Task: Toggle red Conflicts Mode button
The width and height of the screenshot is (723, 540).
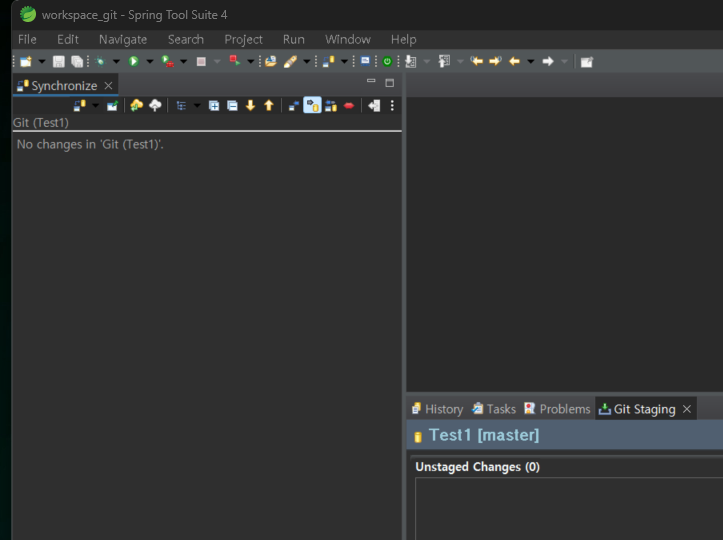Action: (x=349, y=106)
